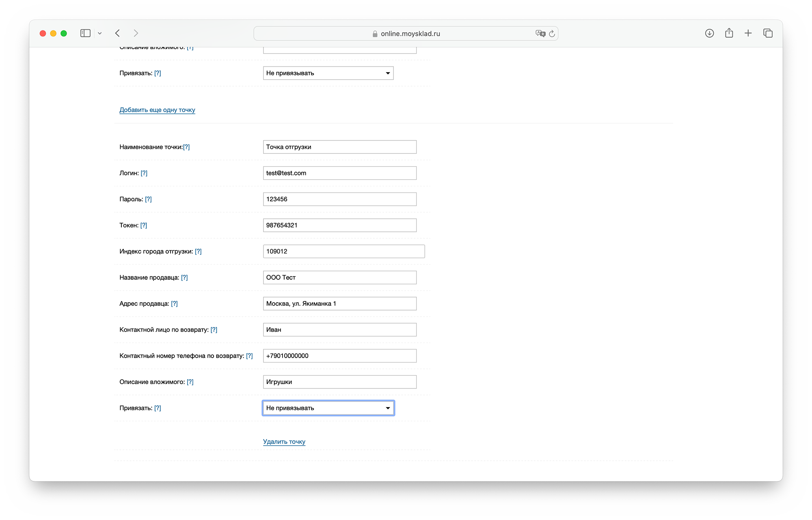Click the Safari sidebar toggle icon
812x520 pixels.
85,33
